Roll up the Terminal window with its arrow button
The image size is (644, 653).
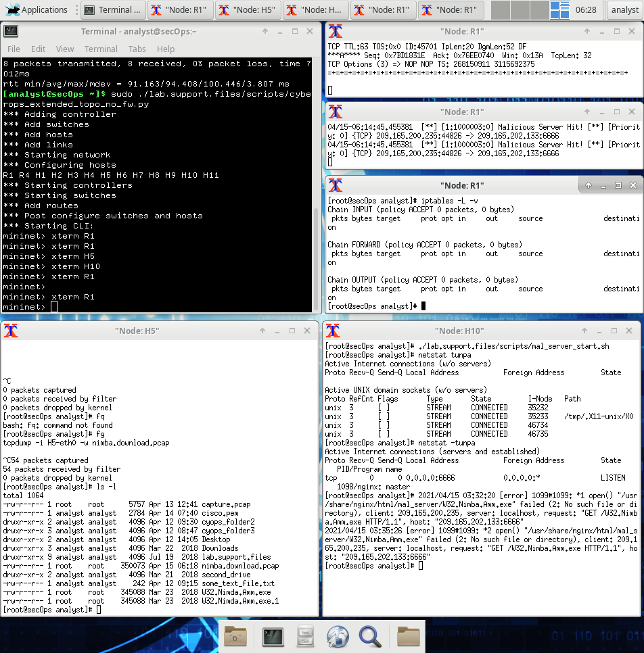pos(265,31)
